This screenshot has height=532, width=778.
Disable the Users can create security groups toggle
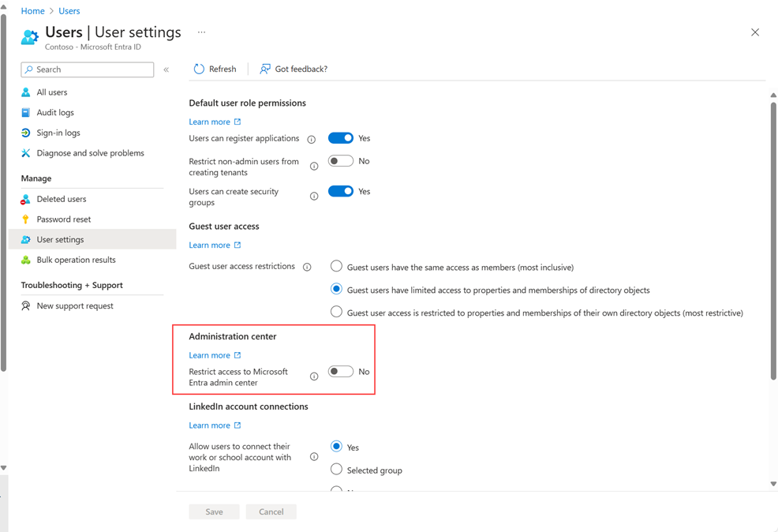point(340,191)
